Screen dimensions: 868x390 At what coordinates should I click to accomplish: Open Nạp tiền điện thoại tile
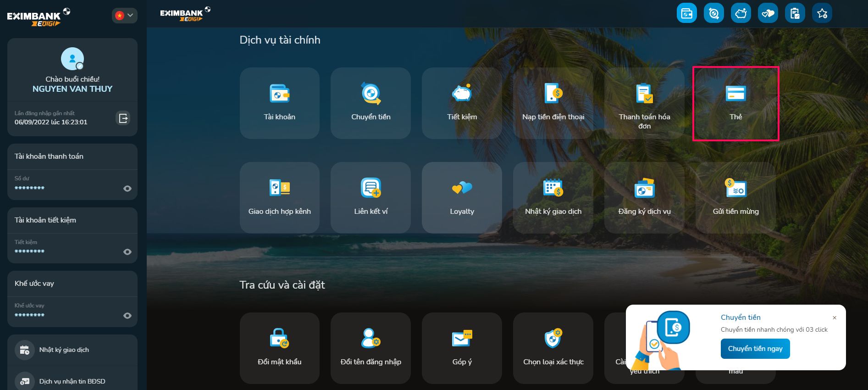[x=553, y=103]
